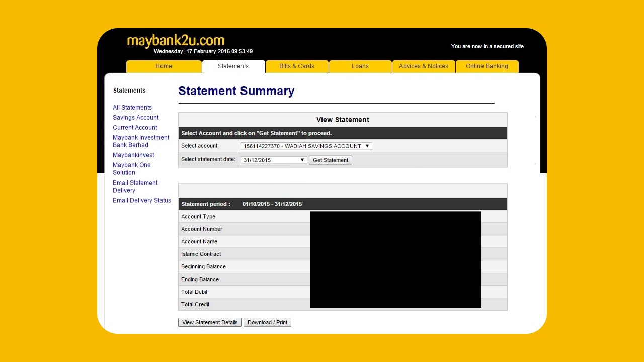
Task: Open the Bills & Cards tab
Action: [297, 66]
